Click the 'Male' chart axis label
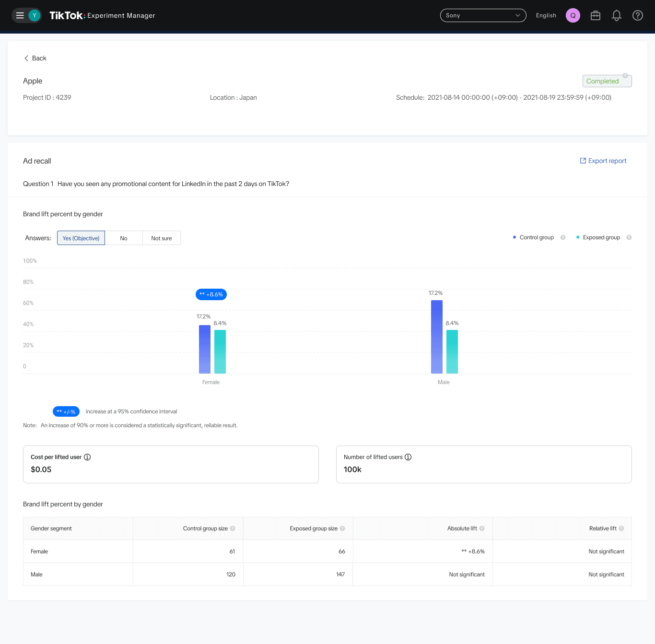 pyautogui.click(x=444, y=382)
